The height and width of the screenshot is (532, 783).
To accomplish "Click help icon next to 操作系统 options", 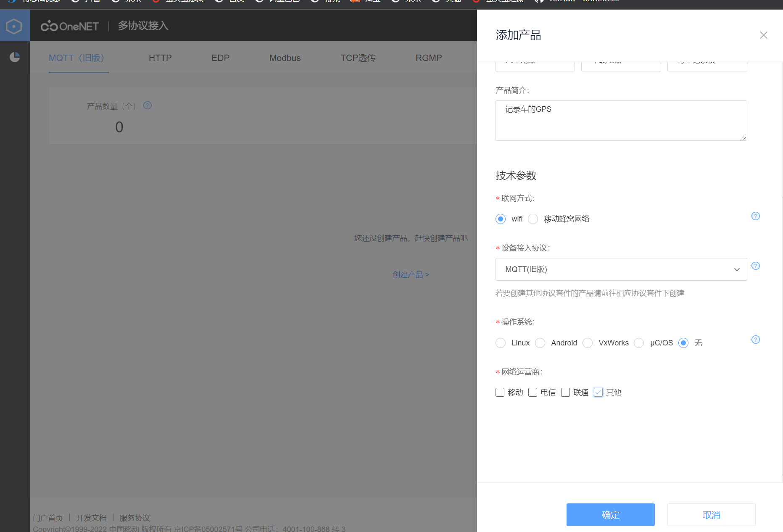I will (x=756, y=340).
